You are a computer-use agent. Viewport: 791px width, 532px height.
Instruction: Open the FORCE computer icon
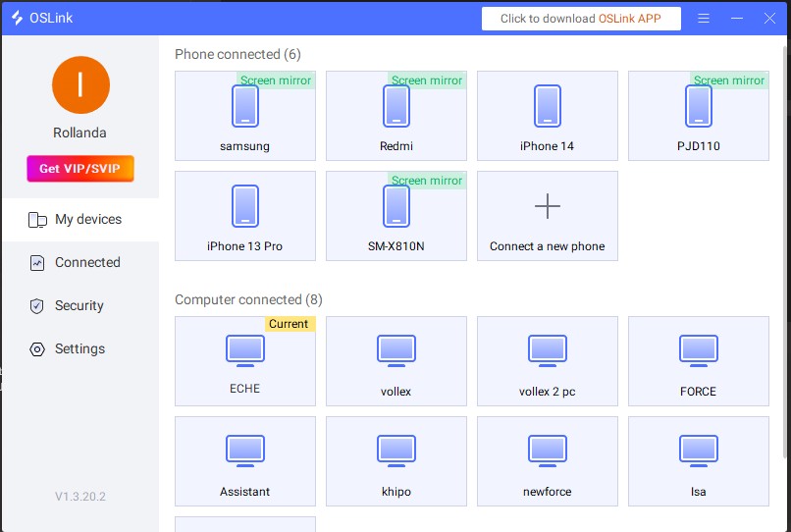pyautogui.click(x=699, y=349)
